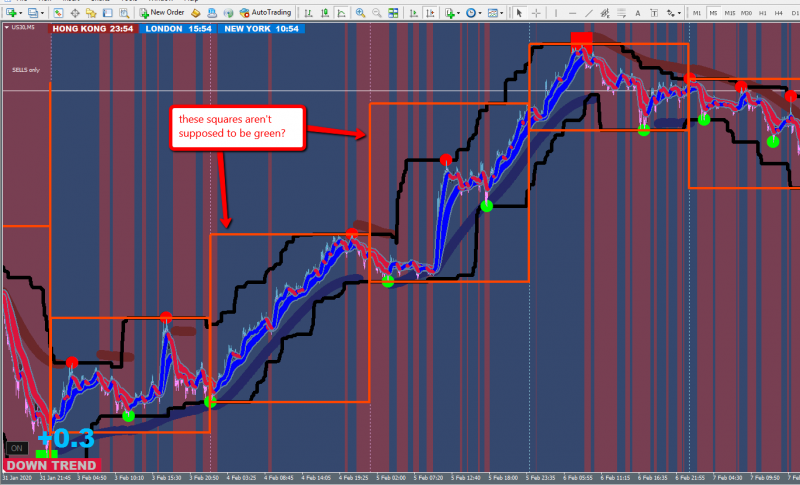Switch chart to M15 timeframe
Image resolution: width=800 pixels, height=485 pixels.
pos(730,13)
